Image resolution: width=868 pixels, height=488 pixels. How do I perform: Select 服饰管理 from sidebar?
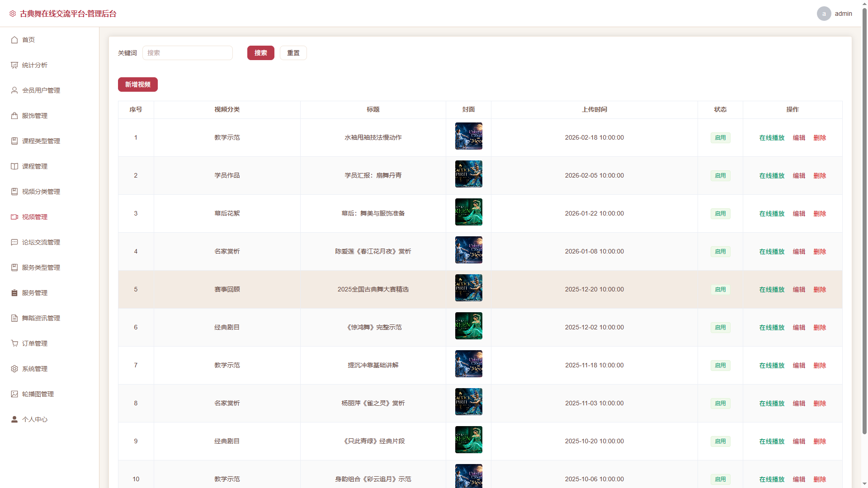pos(50,116)
